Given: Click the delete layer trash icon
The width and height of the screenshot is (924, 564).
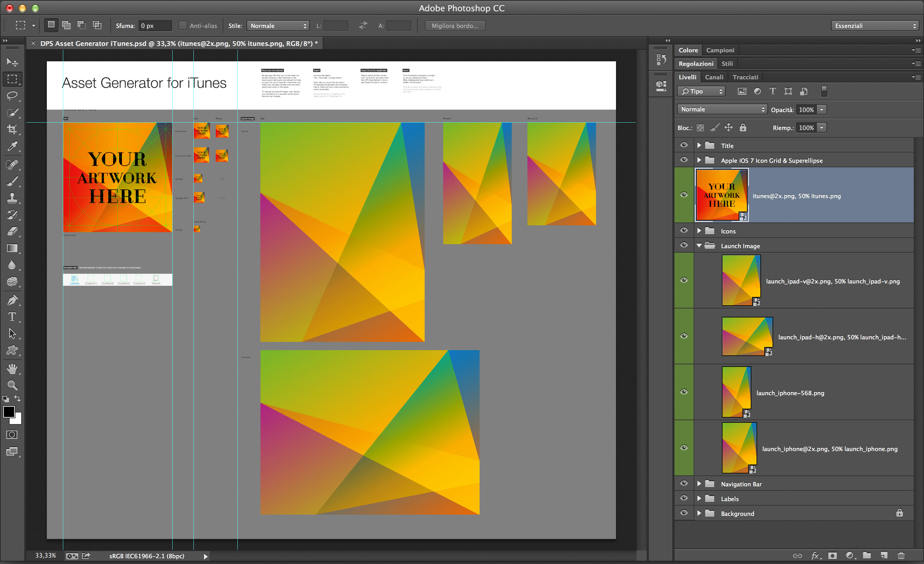Looking at the screenshot, I should pyautogui.click(x=901, y=555).
